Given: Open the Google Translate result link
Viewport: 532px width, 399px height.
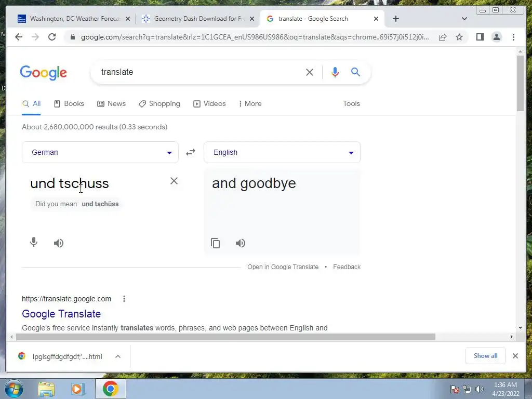Looking at the screenshot, I should [61, 314].
